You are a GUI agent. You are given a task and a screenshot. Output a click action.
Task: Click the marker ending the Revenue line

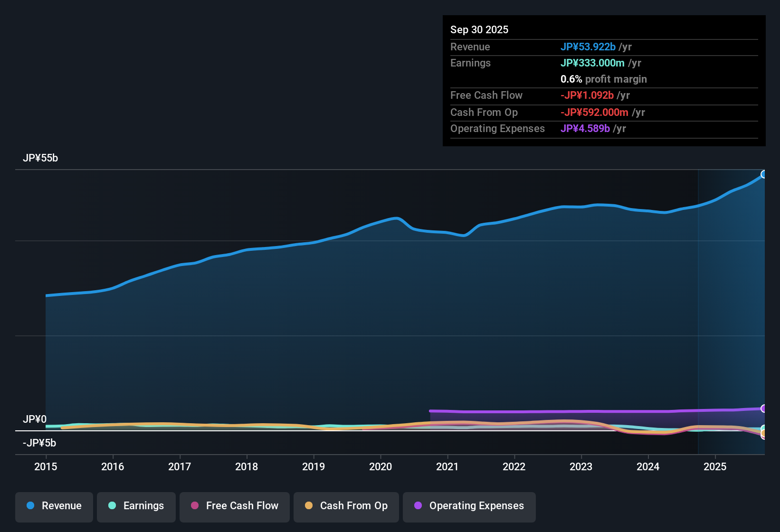(764, 174)
